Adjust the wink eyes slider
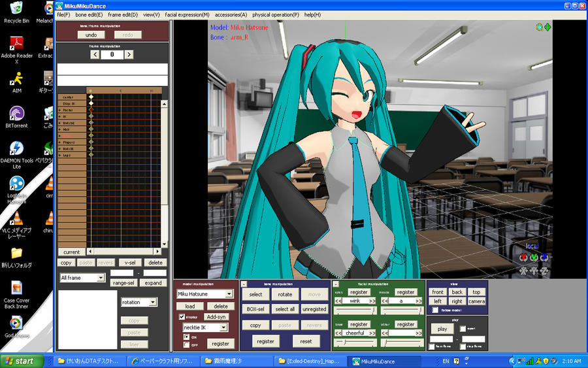This screenshot has height=368, width=588. click(x=355, y=310)
